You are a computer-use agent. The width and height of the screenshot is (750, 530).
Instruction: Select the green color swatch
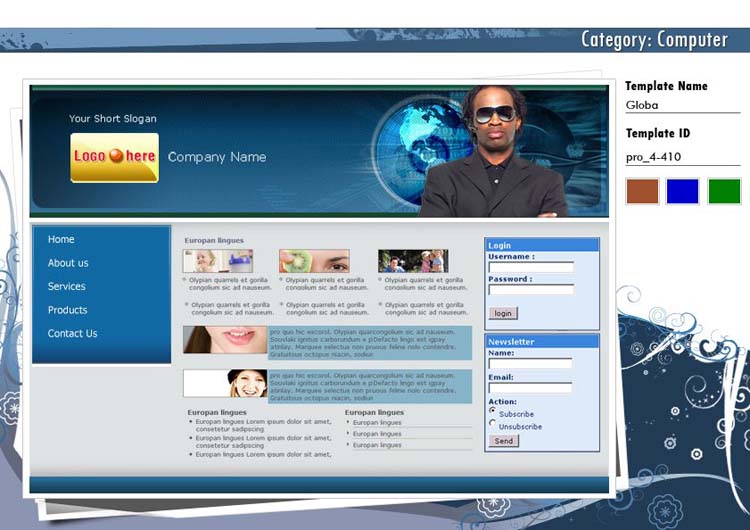coord(724,191)
